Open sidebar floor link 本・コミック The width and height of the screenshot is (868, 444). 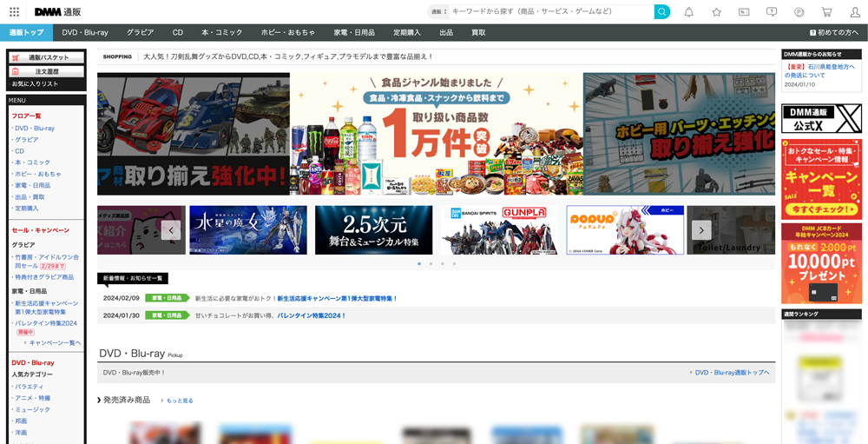(x=32, y=162)
